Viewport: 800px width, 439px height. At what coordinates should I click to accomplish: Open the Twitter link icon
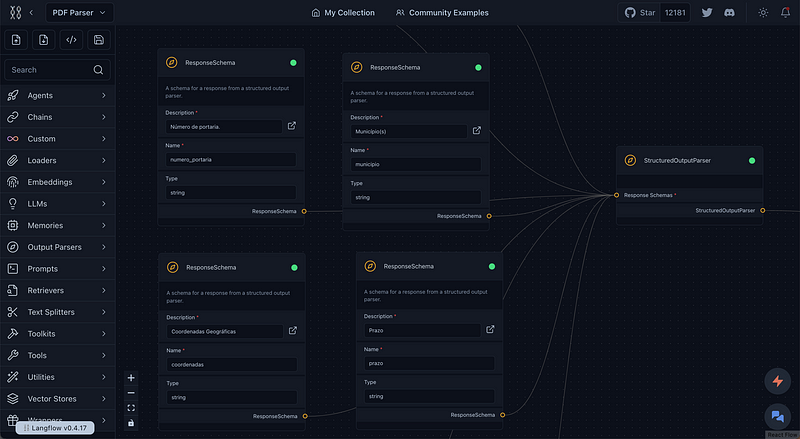708,13
